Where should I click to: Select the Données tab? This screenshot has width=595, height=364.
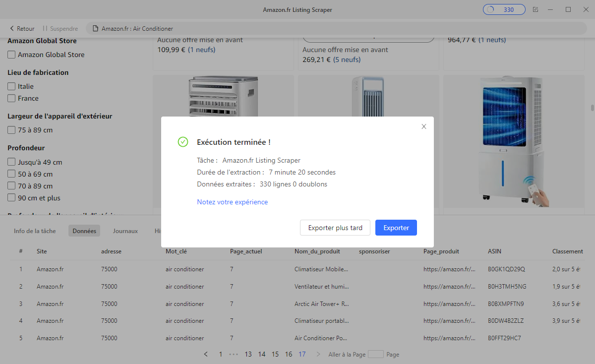[84, 231]
